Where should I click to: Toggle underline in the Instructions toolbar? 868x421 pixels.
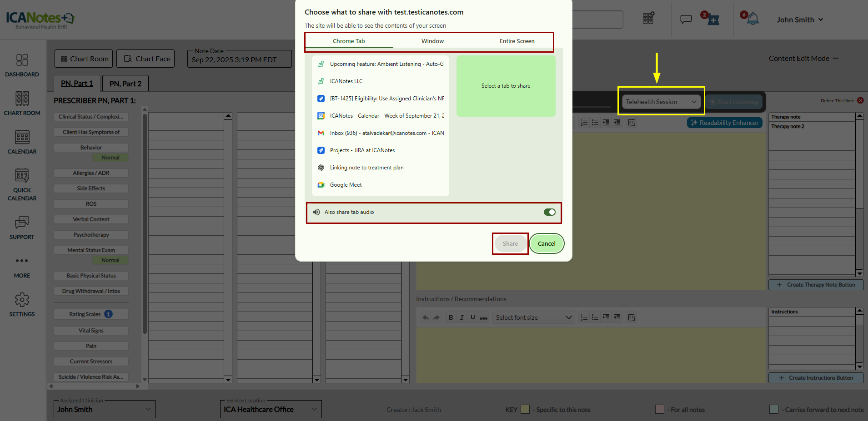[473, 317]
